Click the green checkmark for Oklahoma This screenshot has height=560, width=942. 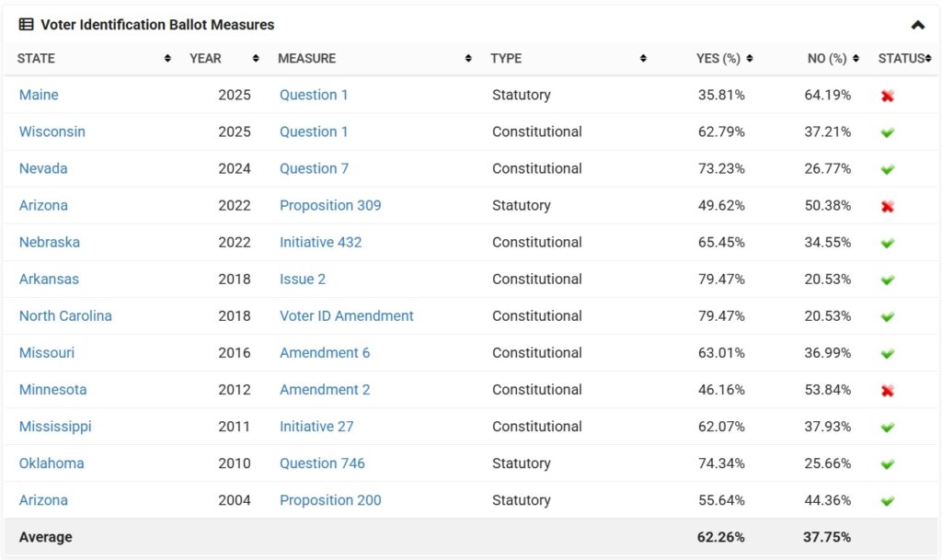tap(888, 464)
